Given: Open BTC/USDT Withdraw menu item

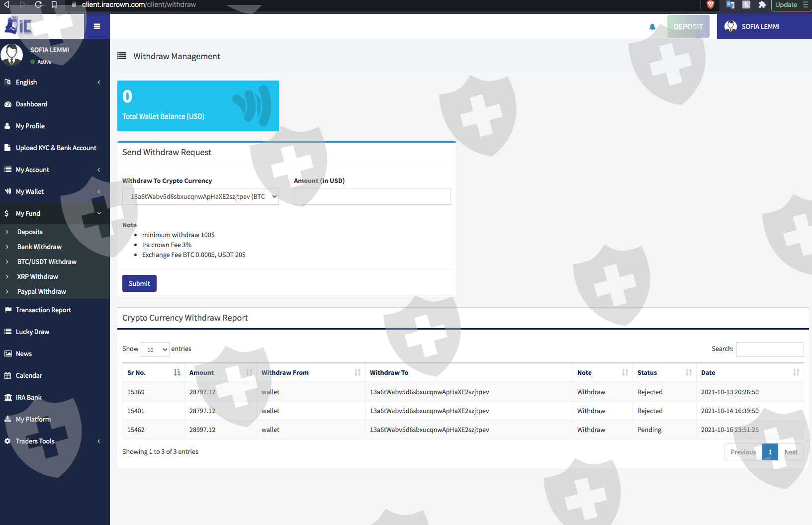Looking at the screenshot, I should click(47, 262).
